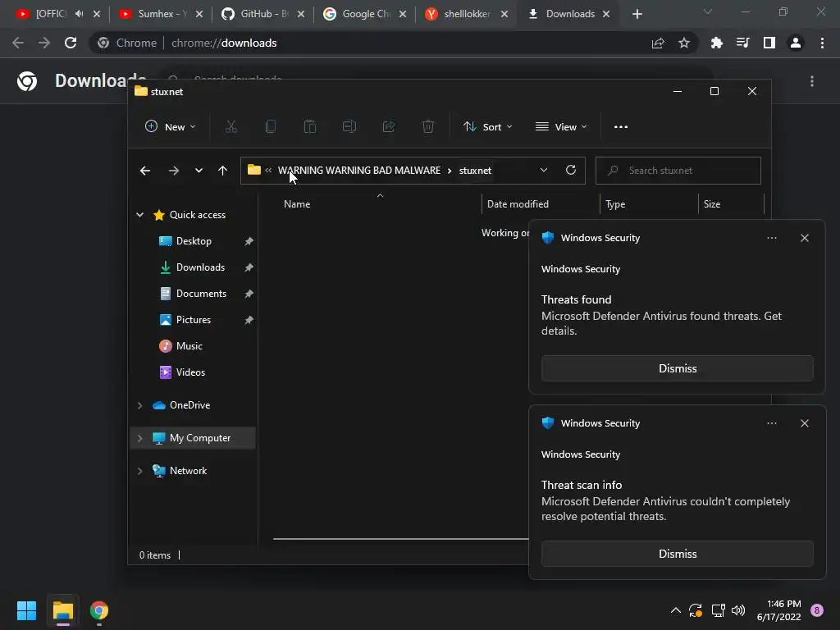Screen dimensions: 840x630
Task: Click the Chrome address bar URL
Action: point(224,43)
